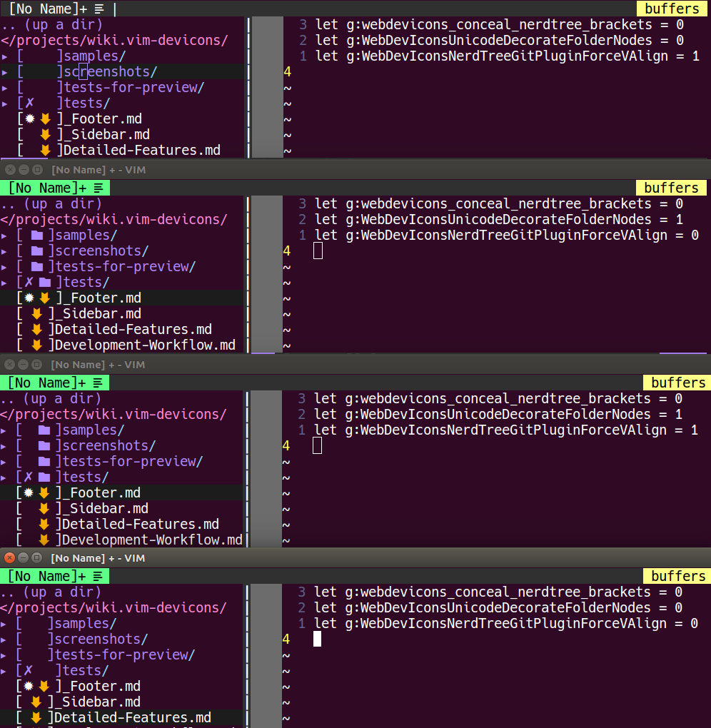Expand the tests/ folder arrow in bottom view
This screenshot has width=711, height=728.
pyautogui.click(x=4, y=671)
